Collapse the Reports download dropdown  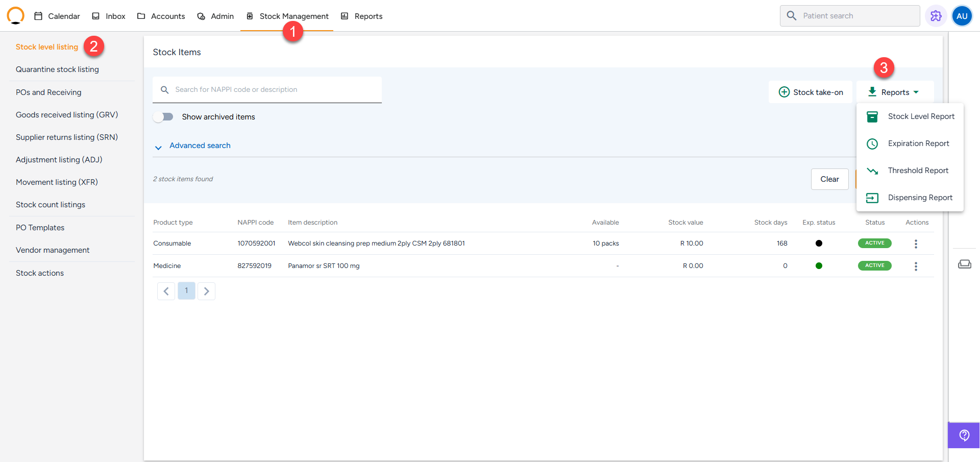click(x=895, y=92)
